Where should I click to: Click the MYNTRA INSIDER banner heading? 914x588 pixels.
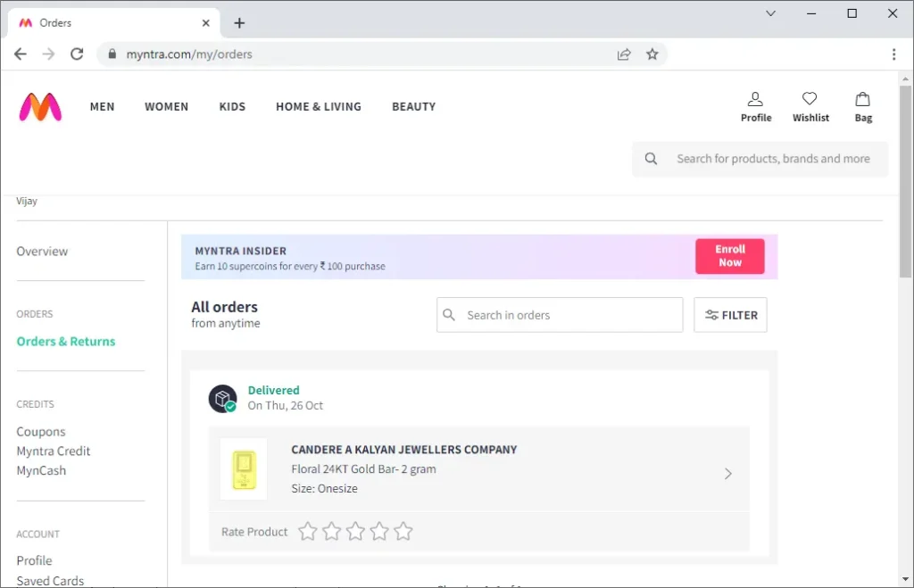coord(241,251)
